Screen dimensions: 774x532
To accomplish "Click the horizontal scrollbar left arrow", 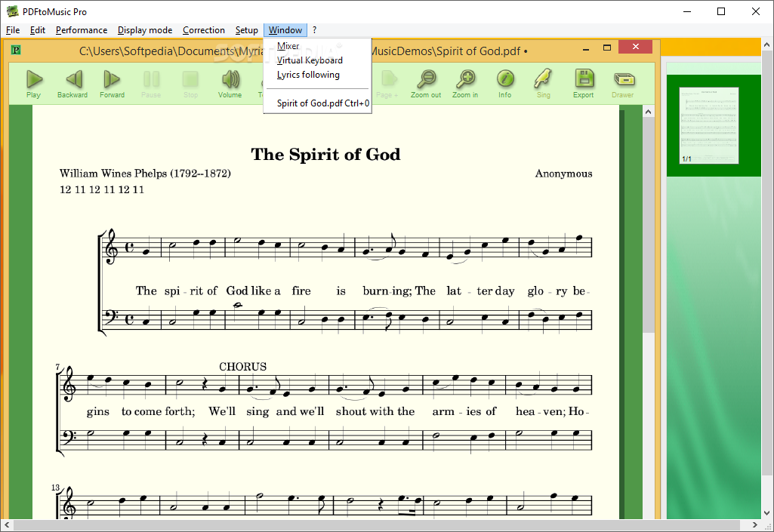I will coord(6,524).
